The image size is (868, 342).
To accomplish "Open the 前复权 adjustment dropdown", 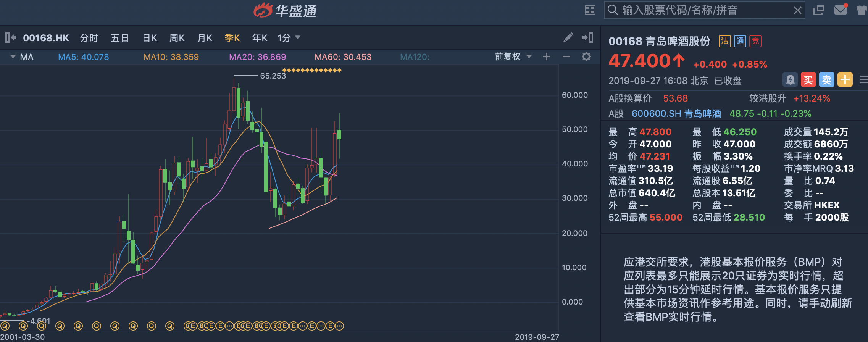I will [513, 57].
